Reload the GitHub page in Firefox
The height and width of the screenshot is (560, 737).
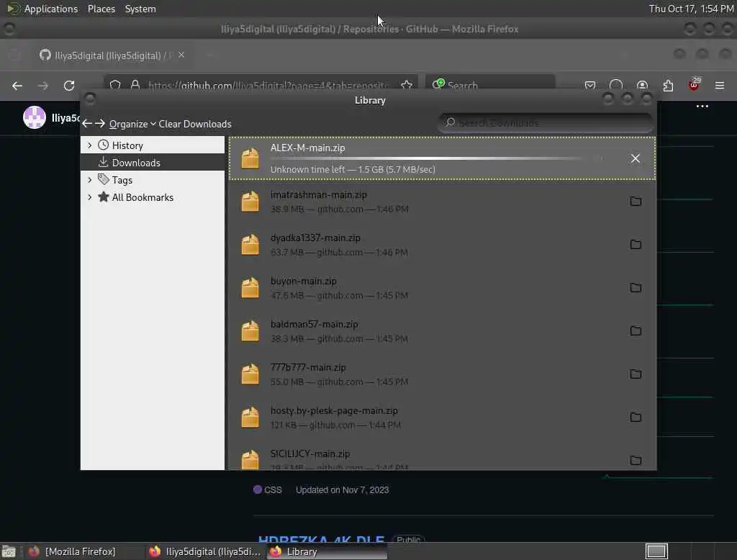click(69, 86)
